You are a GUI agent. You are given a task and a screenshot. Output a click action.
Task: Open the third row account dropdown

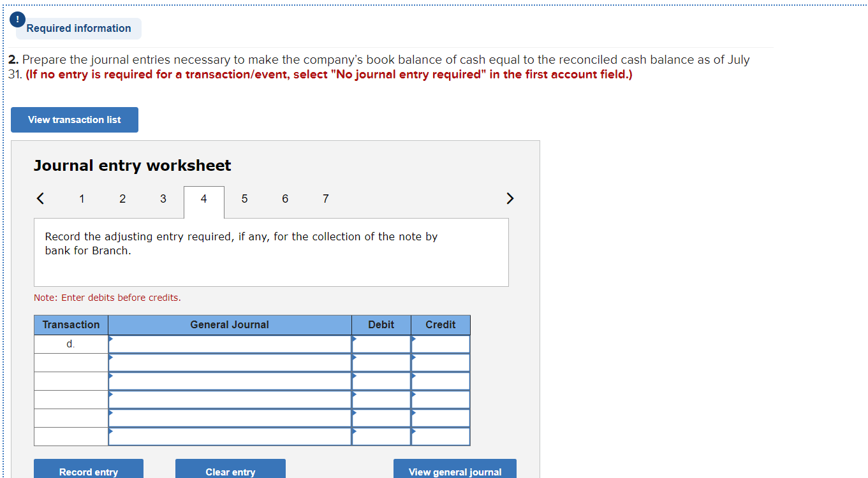[230, 380]
